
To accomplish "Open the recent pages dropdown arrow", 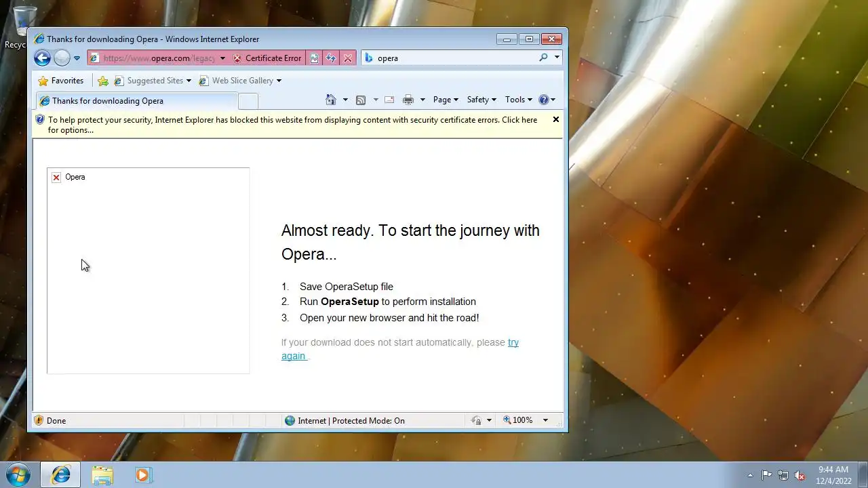I will tap(77, 58).
